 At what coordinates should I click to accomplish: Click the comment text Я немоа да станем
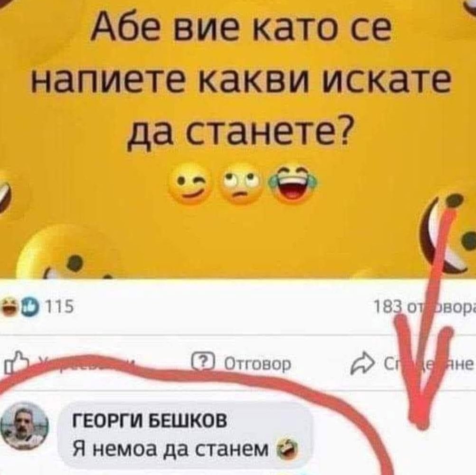click(x=171, y=449)
